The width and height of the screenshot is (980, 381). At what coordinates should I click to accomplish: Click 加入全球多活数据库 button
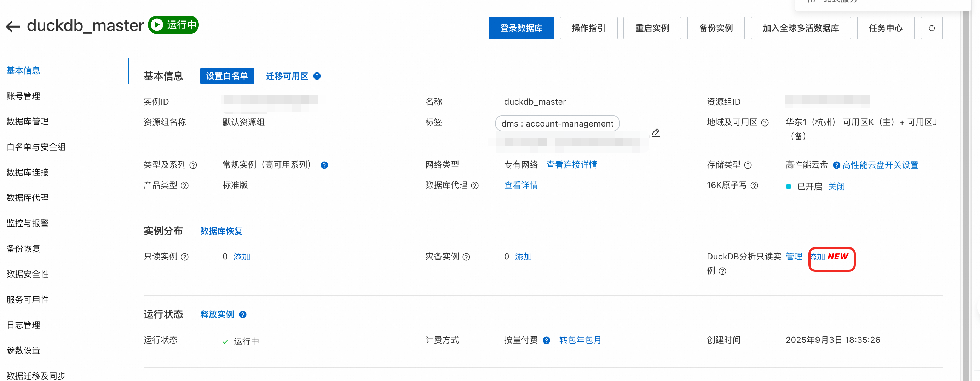(800, 28)
